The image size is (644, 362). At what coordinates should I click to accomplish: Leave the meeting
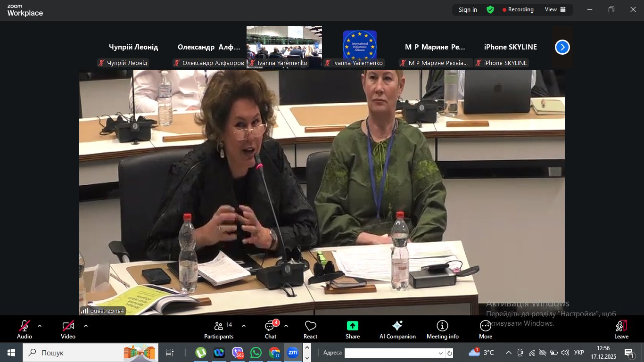(x=621, y=329)
